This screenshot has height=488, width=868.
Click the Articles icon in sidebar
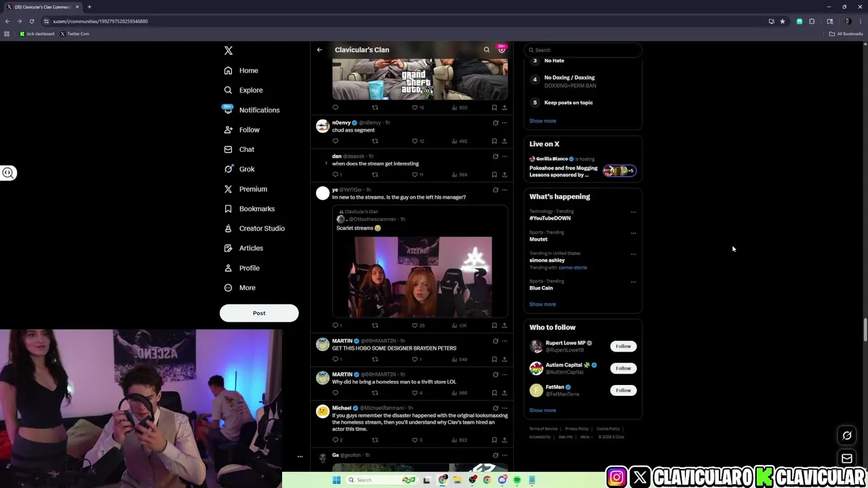coord(229,248)
